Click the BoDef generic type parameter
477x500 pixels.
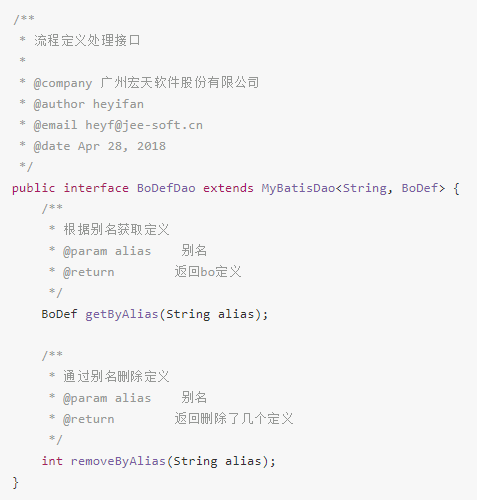[420, 188]
